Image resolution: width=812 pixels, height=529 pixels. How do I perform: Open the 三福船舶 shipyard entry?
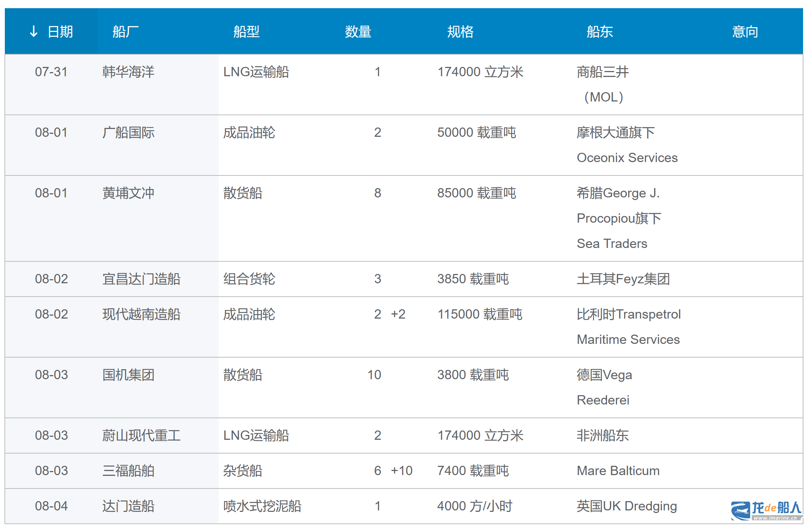click(128, 471)
